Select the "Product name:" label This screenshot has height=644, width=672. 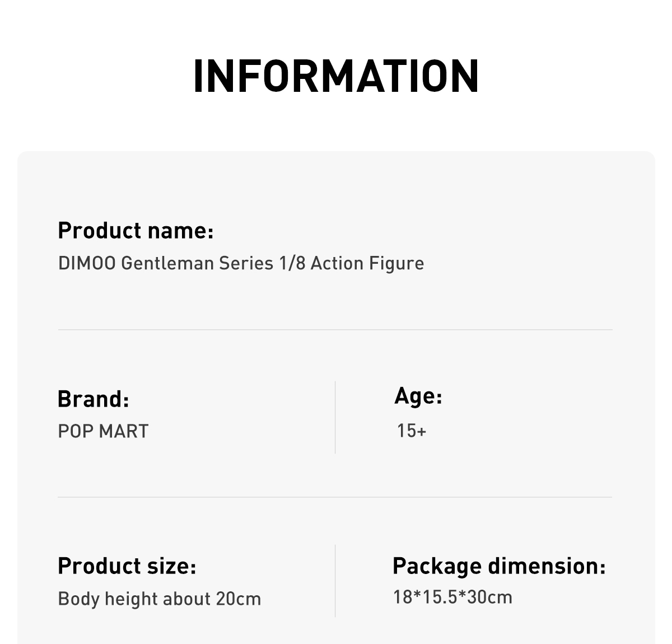tap(136, 231)
